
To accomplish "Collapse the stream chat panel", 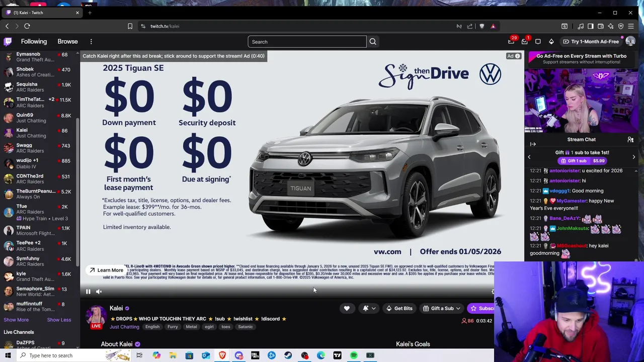I will (534, 144).
